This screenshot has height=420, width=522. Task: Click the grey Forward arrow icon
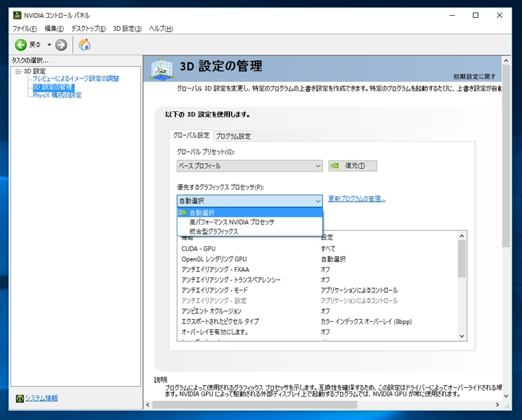point(61,45)
